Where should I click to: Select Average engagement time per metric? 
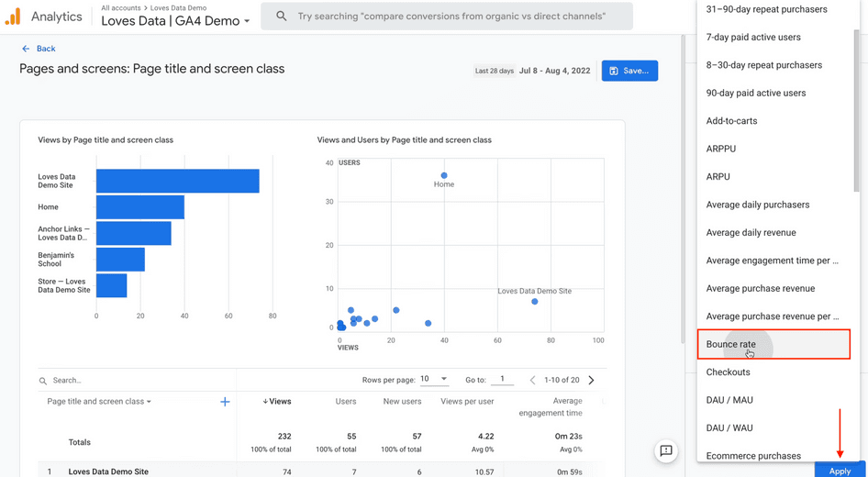coord(773,261)
